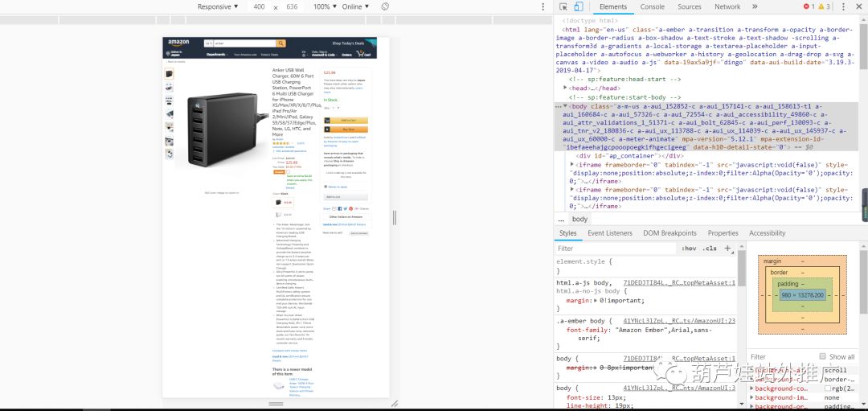The width and height of the screenshot is (868, 411).
Task: Click the background-color swatch in Computed
Action: (828, 388)
